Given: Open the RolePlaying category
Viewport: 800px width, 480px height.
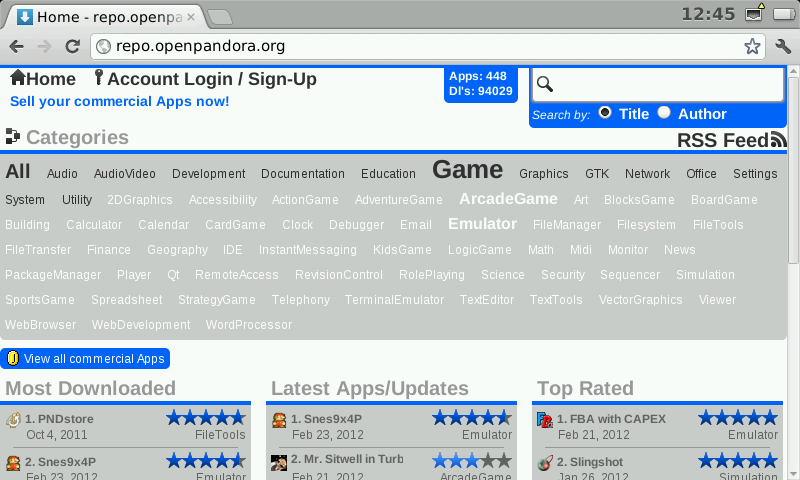Looking at the screenshot, I should tap(432, 275).
